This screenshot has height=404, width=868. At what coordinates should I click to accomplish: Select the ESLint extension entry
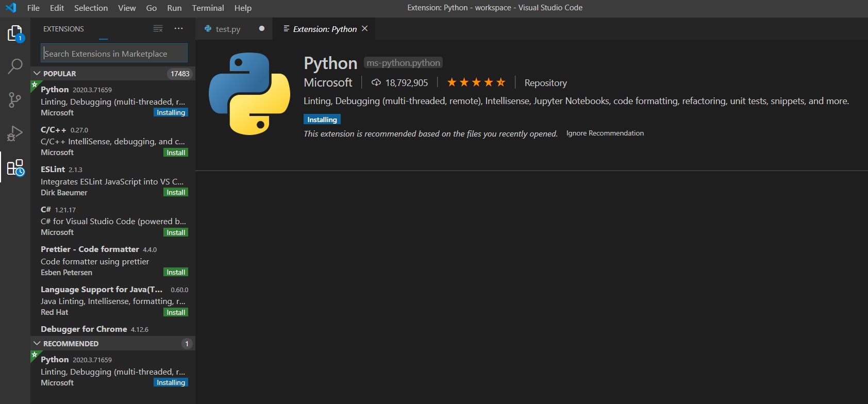click(x=113, y=180)
